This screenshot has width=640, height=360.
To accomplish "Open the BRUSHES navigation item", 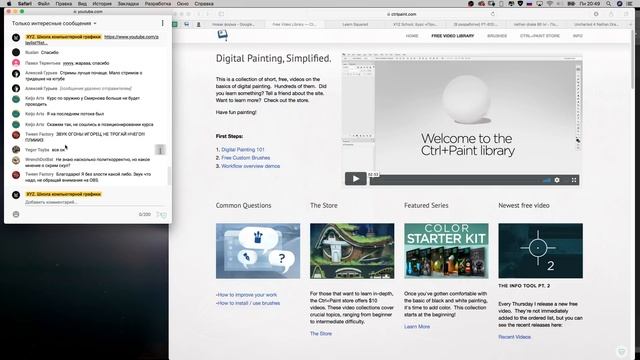I will pos(497,36).
